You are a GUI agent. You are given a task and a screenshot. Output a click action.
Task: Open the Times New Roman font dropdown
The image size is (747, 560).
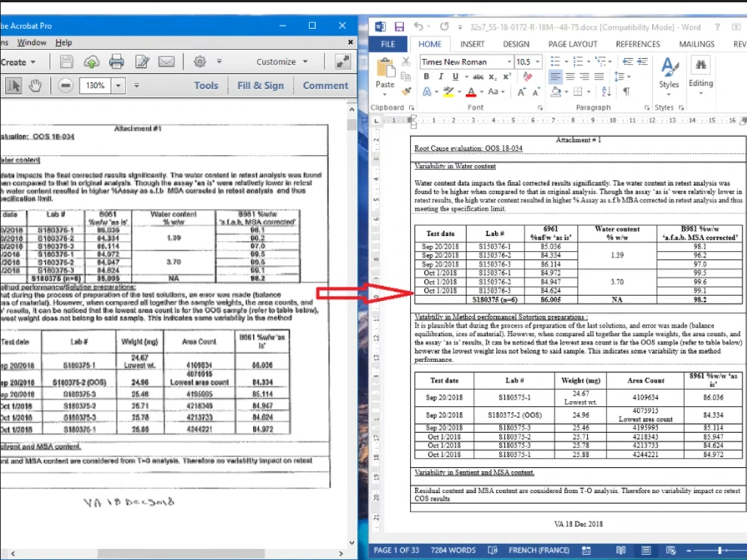click(509, 62)
